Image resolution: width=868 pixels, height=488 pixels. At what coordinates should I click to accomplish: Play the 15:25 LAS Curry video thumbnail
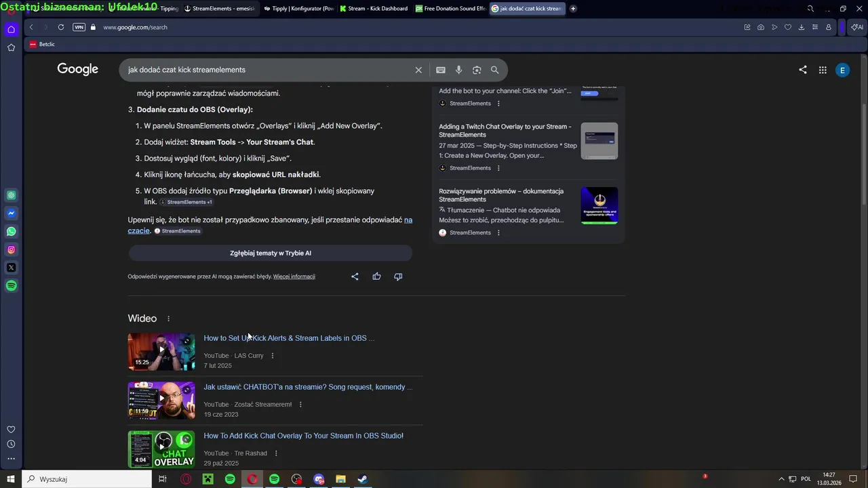tap(161, 351)
